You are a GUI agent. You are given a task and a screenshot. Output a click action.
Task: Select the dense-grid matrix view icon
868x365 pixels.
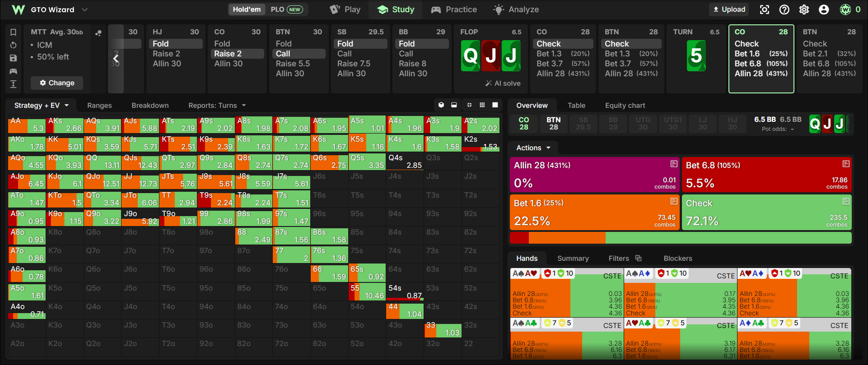click(482, 105)
